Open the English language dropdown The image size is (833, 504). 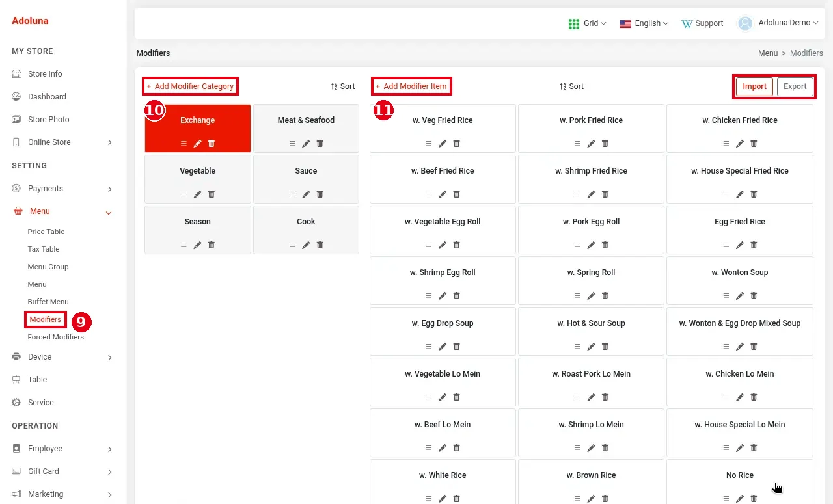(644, 23)
